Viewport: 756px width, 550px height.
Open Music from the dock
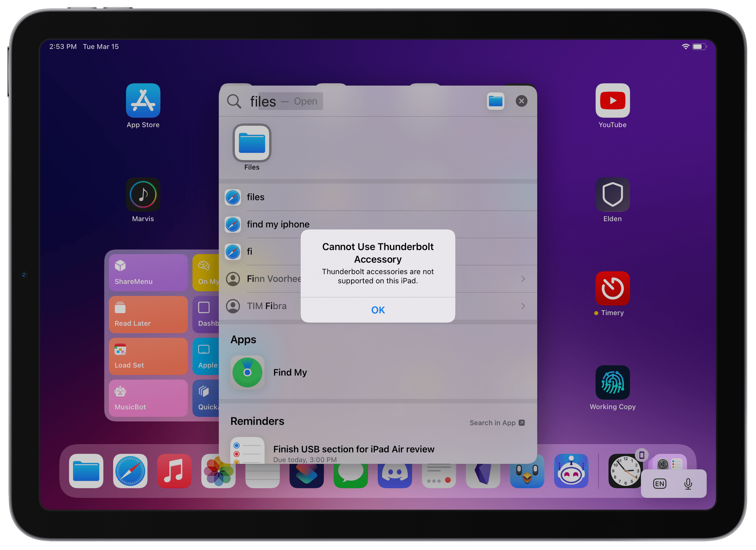(x=174, y=471)
